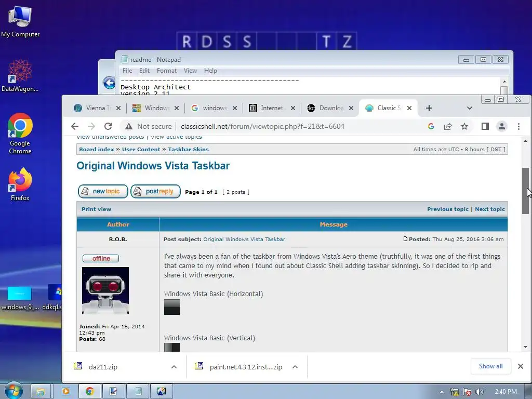532x399 pixels.
Task: Expand paint.net zip download options chevron
Action: pyautogui.click(x=295, y=366)
